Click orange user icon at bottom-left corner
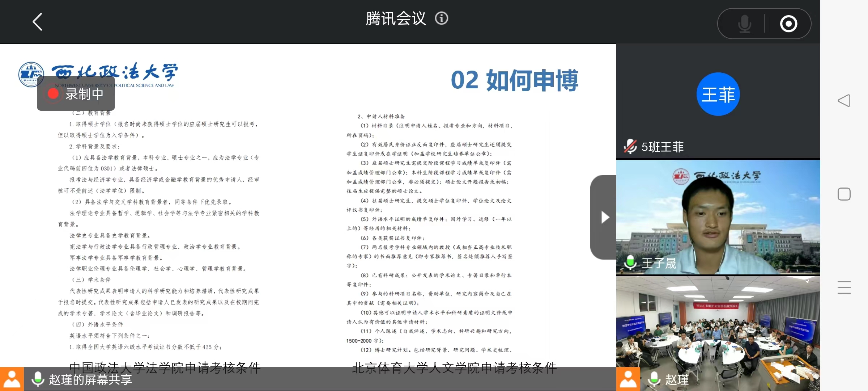868x391 pixels. pyautogui.click(x=12, y=379)
